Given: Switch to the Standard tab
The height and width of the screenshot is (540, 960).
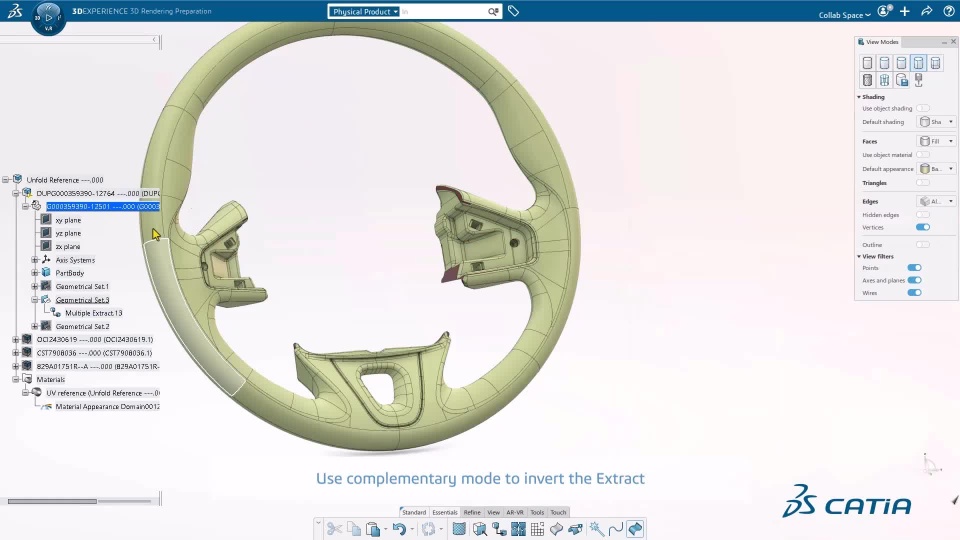Looking at the screenshot, I should [x=414, y=512].
